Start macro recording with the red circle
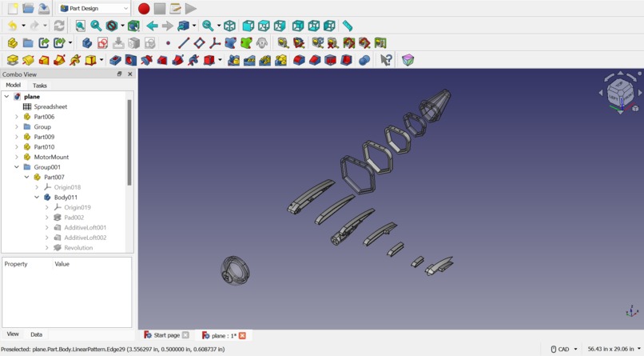The image size is (644, 356). coord(144,8)
